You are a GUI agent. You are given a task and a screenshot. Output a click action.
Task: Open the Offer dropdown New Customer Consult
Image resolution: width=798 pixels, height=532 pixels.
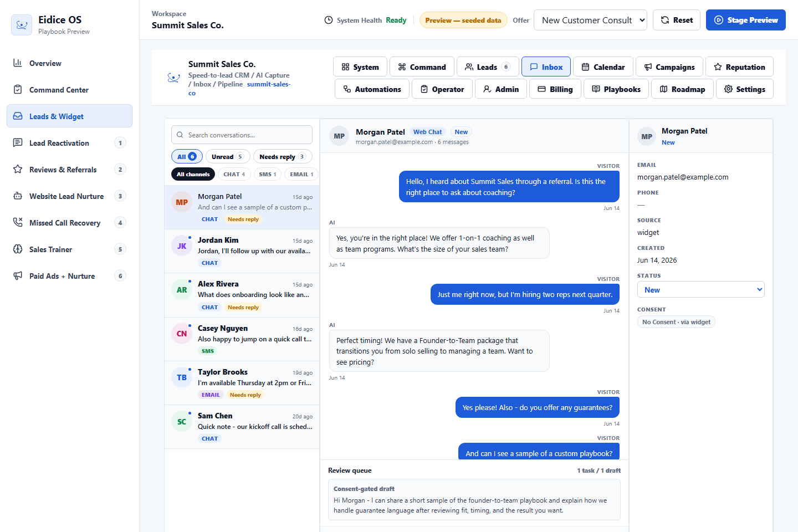point(590,20)
